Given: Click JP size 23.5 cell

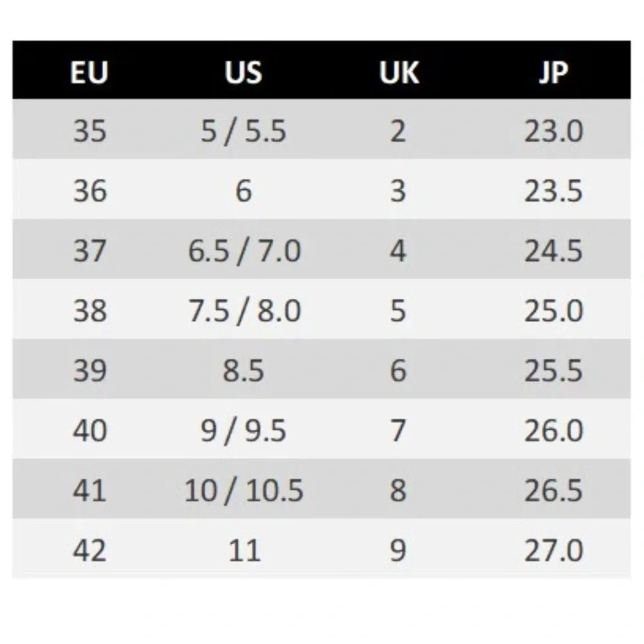Looking at the screenshot, I should pos(553,191).
